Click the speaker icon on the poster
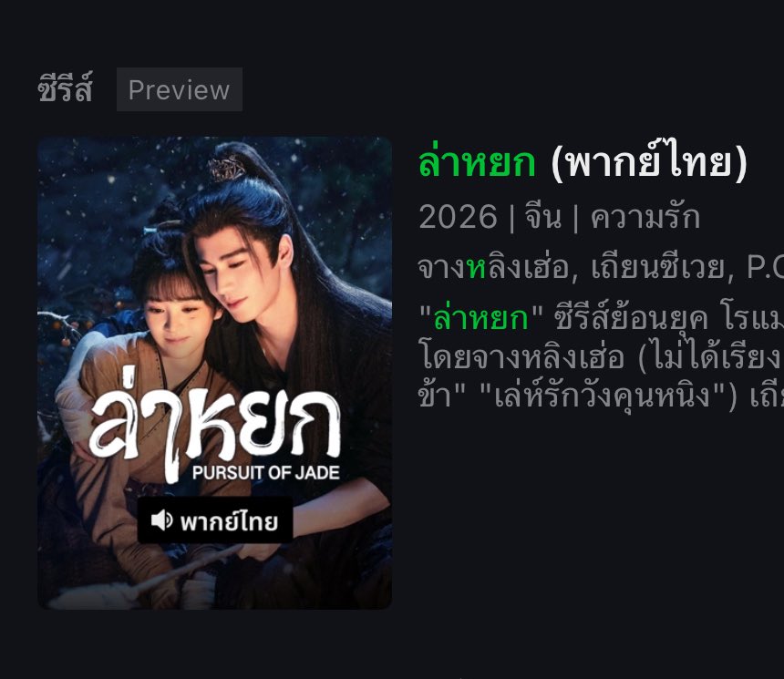Screen dimensions: 784x679 coord(162,520)
